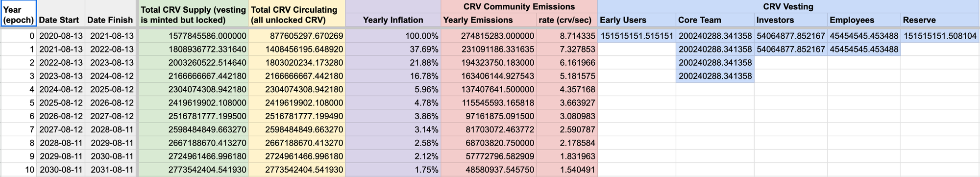Viewport: 980px width, 177px height.
Task: Click the 100.00% yearly inflation cell
Action: (x=393, y=36)
